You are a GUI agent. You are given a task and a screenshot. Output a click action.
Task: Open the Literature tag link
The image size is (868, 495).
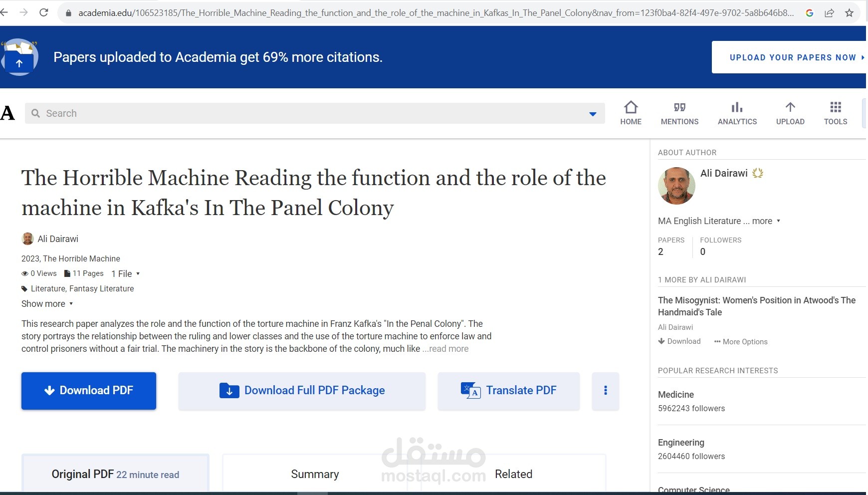(48, 288)
